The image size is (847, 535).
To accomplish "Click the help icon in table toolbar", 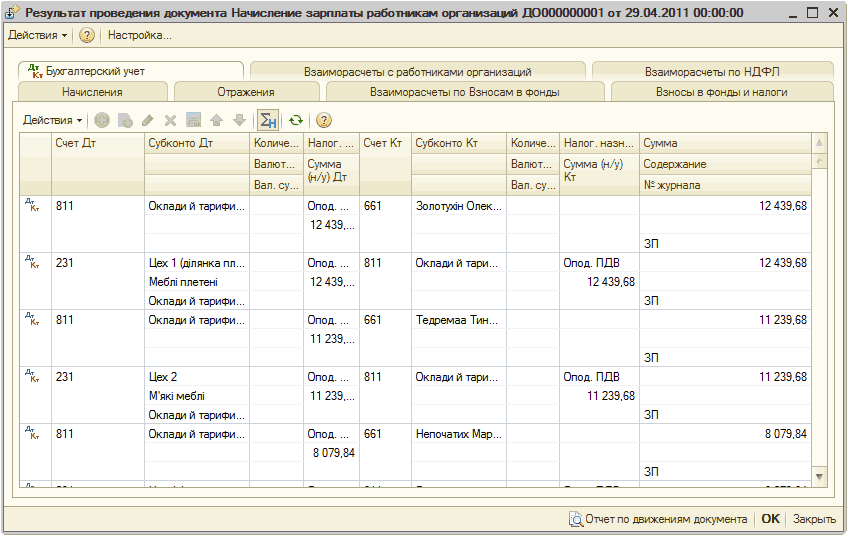I will click(x=324, y=120).
